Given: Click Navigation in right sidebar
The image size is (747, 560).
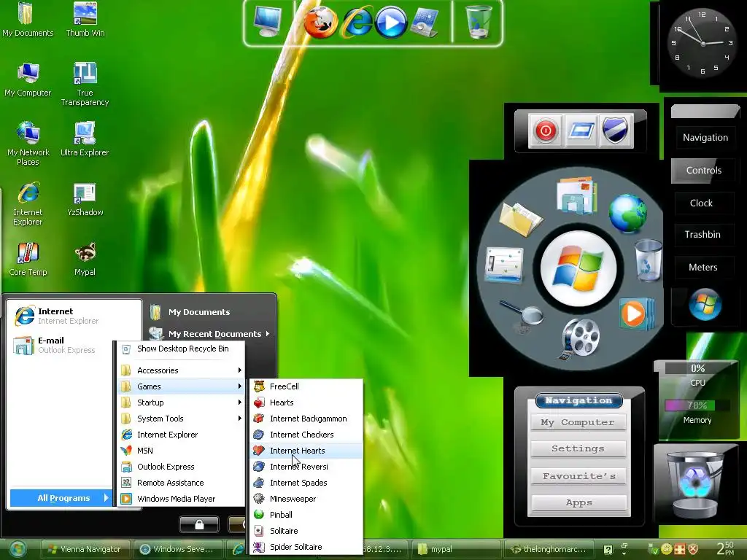Looking at the screenshot, I should point(705,138).
